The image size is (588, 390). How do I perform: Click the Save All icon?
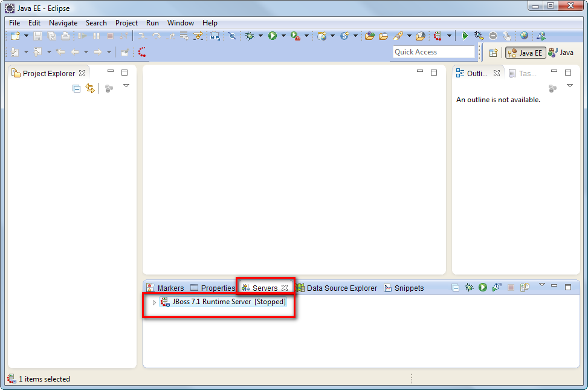click(51, 36)
